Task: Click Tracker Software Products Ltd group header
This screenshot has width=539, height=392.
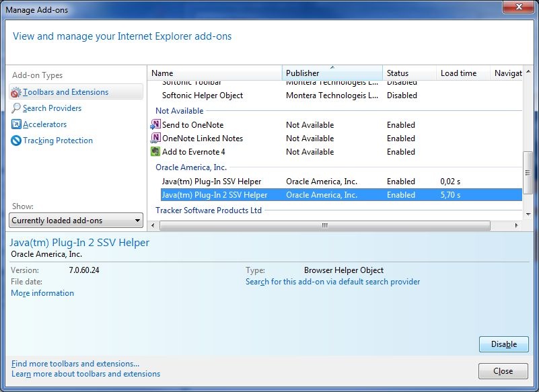Action: [x=209, y=210]
